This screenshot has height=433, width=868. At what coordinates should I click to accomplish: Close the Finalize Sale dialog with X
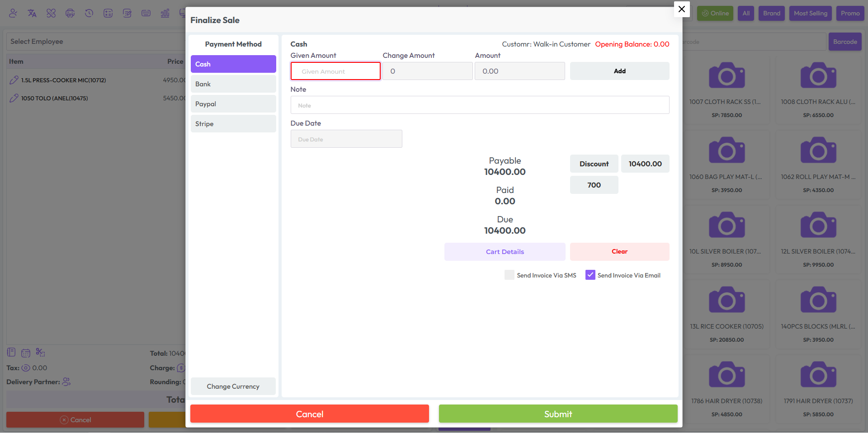click(x=681, y=9)
